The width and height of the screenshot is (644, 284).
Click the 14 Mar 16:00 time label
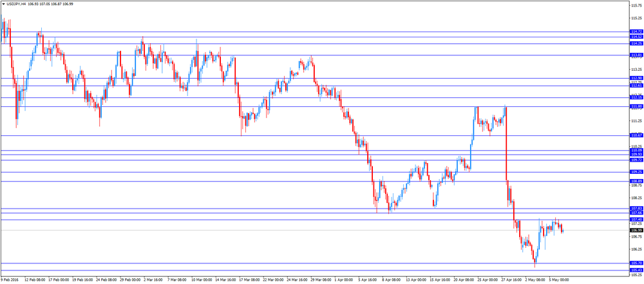click(x=227, y=280)
